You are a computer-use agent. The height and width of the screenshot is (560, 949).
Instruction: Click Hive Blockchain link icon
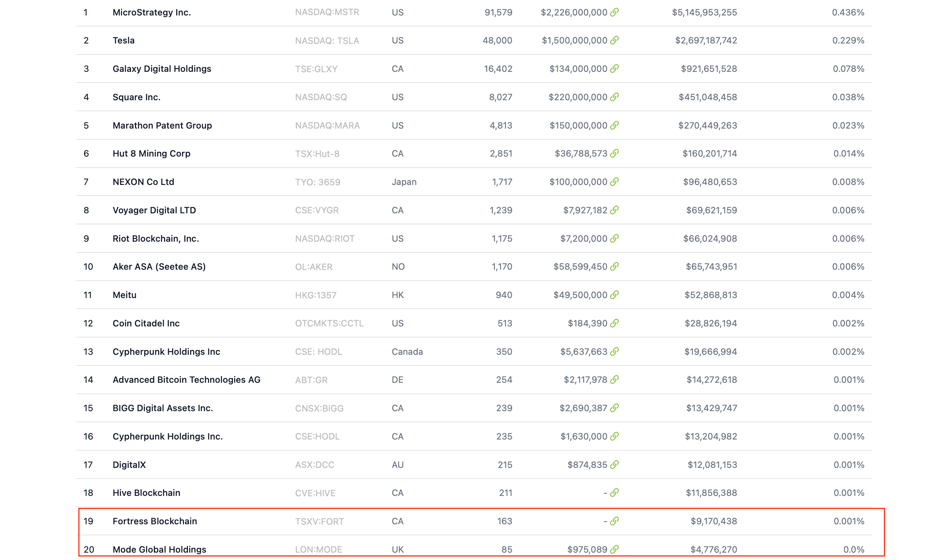pos(614,493)
